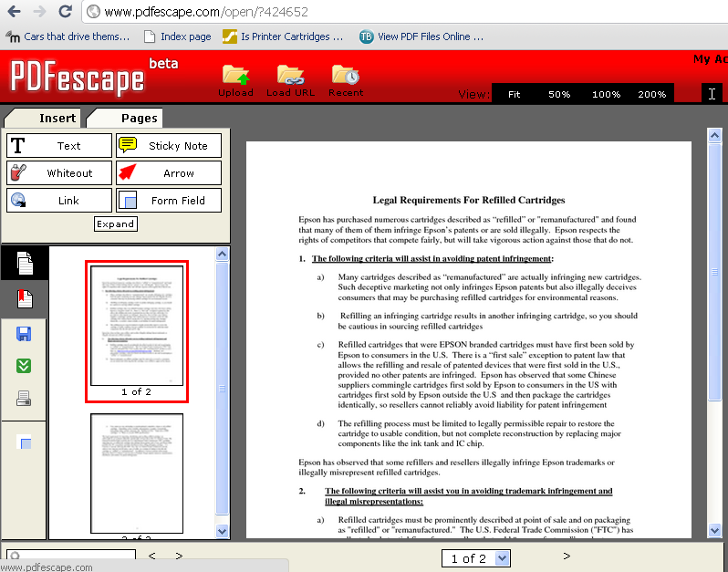The width and height of the screenshot is (728, 572).
Task: Expand the insert tools list
Action: click(x=116, y=224)
